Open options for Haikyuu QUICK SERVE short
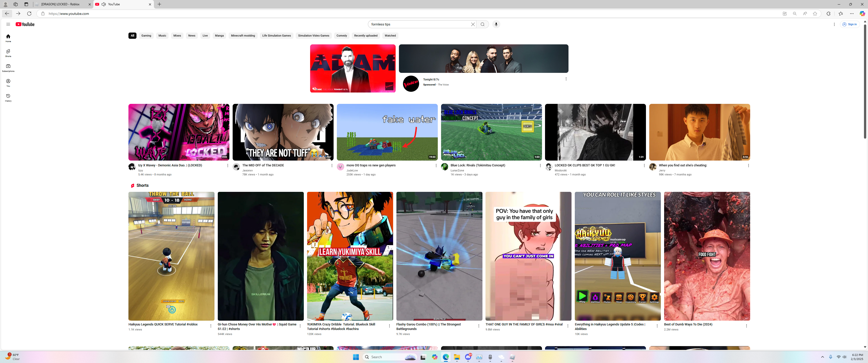 pyautogui.click(x=211, y=326)
